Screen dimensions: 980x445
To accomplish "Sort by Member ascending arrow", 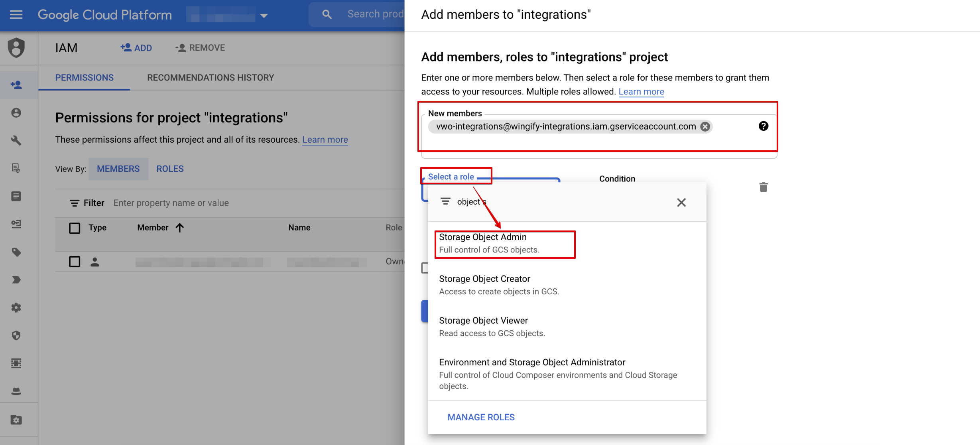I will coord(180,228).
